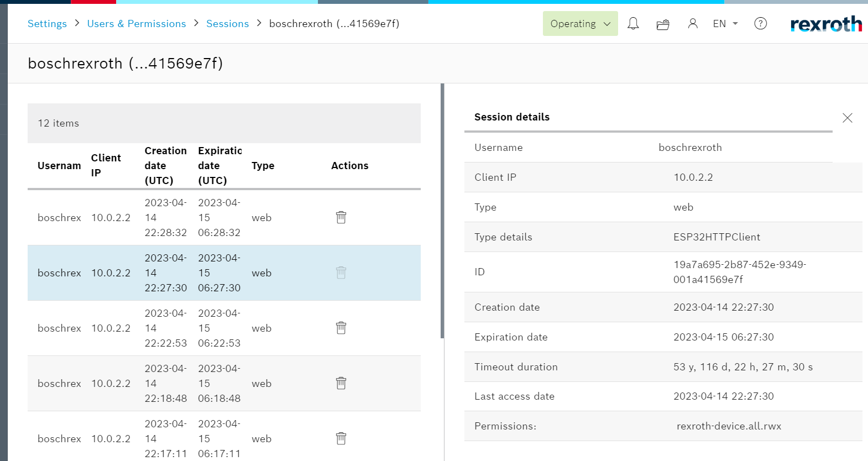Click the sessions list vertical scrollbar
The width and height of the screenshot is (868, 461).
click(x=442, y=211)
